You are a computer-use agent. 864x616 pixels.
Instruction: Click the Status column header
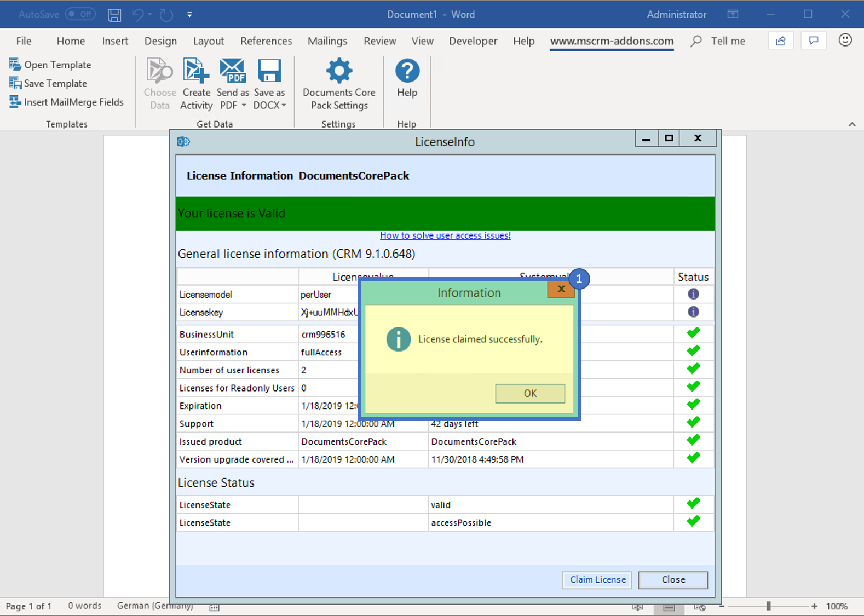[x=693, y=277]
